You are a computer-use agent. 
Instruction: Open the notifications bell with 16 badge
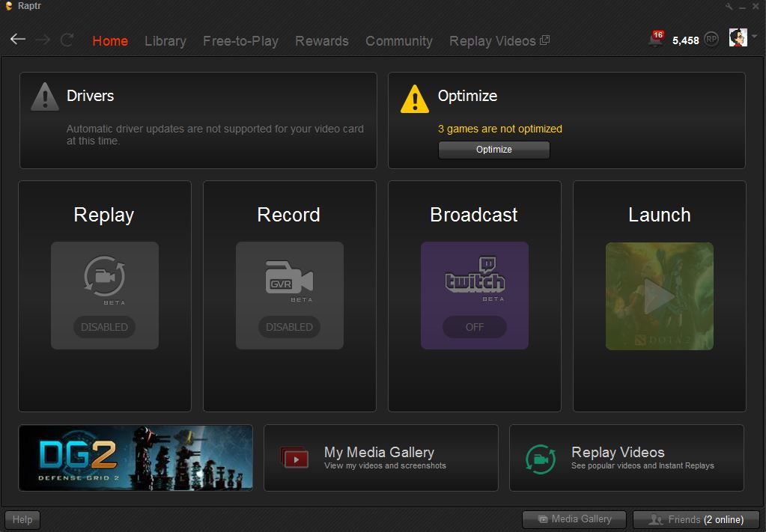click(656, 39)
